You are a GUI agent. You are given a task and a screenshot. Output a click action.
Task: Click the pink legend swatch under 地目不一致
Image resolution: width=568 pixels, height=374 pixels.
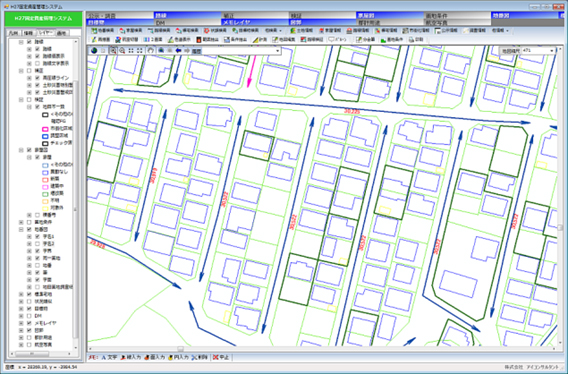click(45, 129)
